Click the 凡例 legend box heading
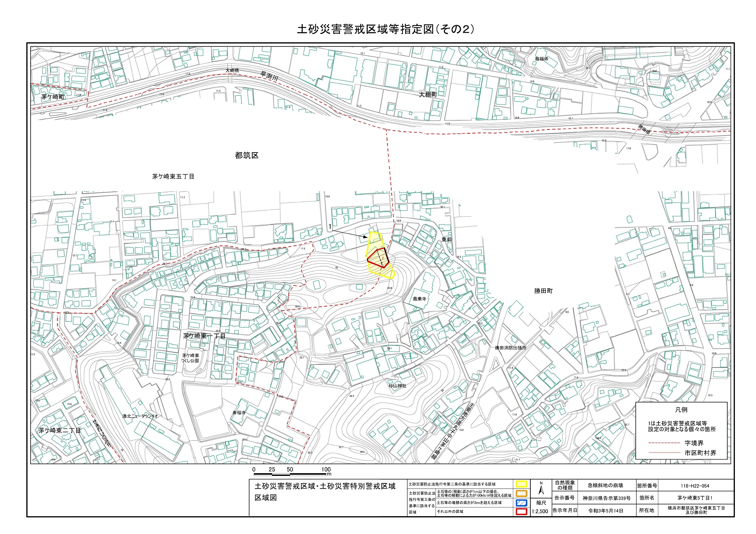 pos(681,409)
